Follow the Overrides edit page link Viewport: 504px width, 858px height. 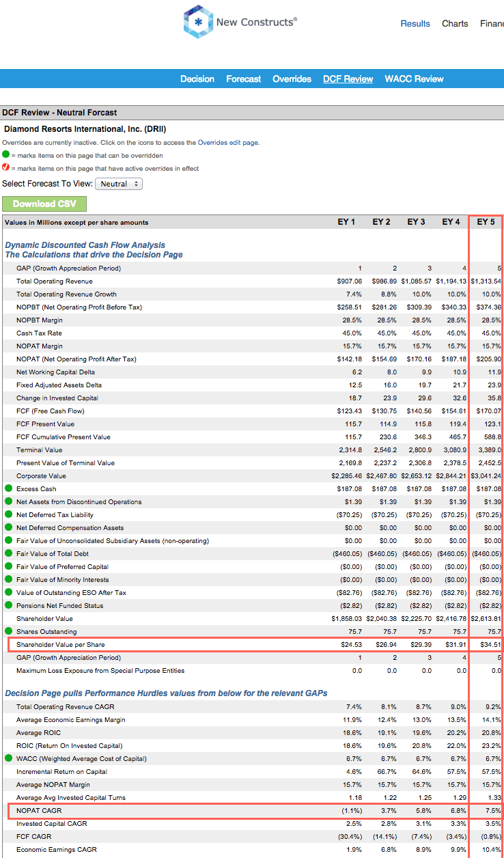(x=228, y=143)
